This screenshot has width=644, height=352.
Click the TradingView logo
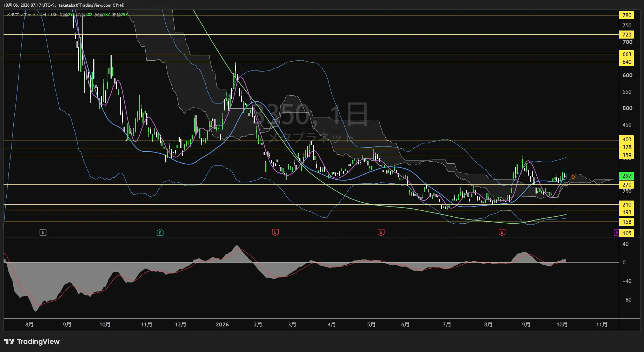32,341
